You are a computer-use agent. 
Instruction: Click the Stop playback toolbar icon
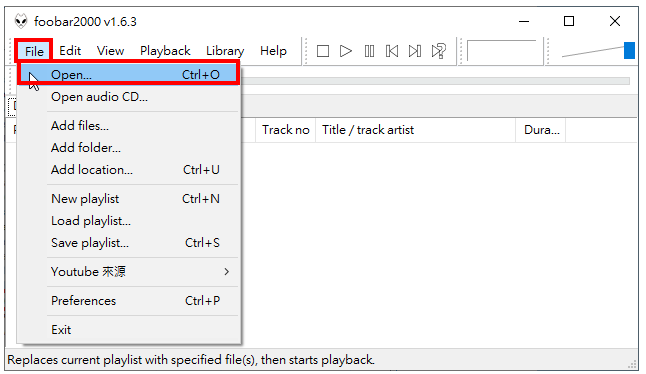pos(323,51)
